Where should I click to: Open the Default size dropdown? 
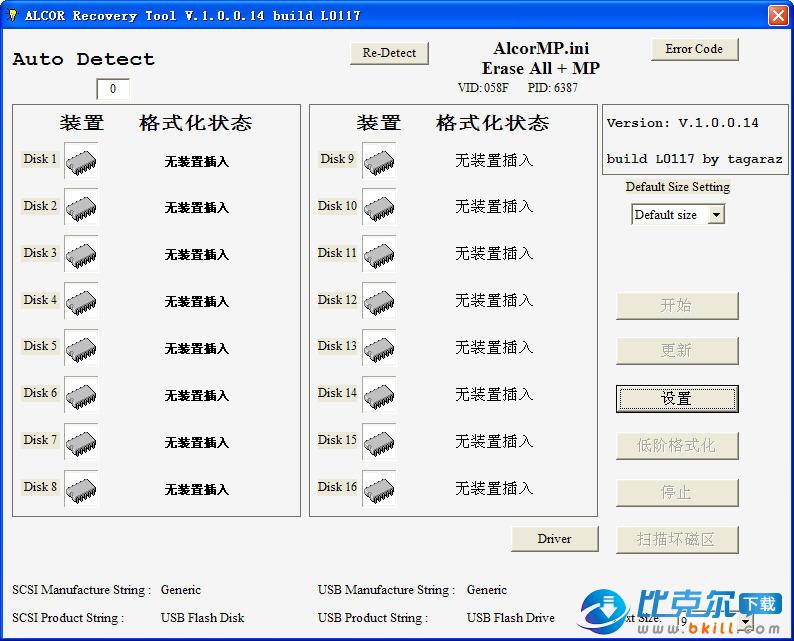tap(715, 215)
